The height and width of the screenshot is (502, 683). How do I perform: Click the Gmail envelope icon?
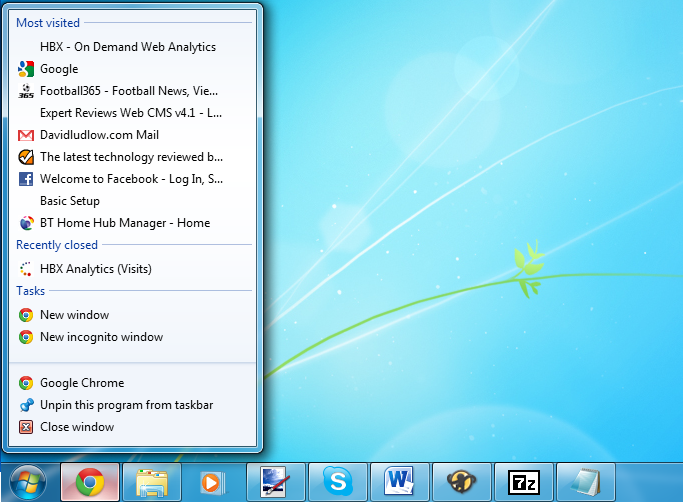26,135
